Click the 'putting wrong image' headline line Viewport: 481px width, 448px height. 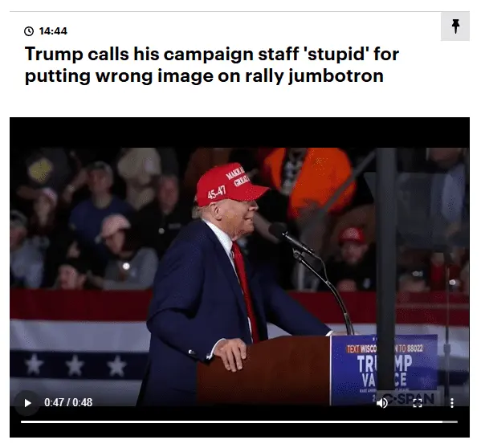pyautogui.click(x=204, y=75)
